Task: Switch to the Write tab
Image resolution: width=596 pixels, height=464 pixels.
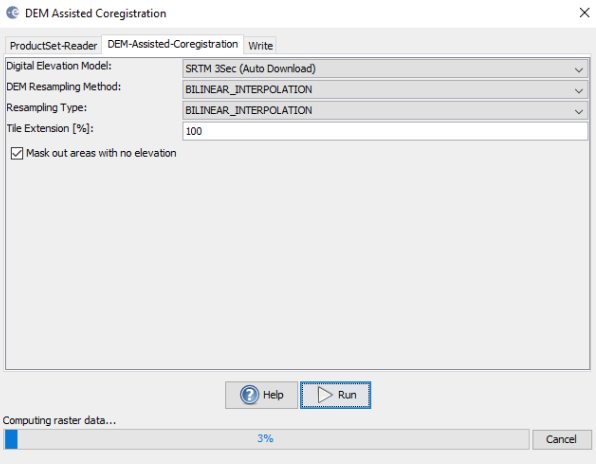Action: pyautogui.click(x=260, y=46)
